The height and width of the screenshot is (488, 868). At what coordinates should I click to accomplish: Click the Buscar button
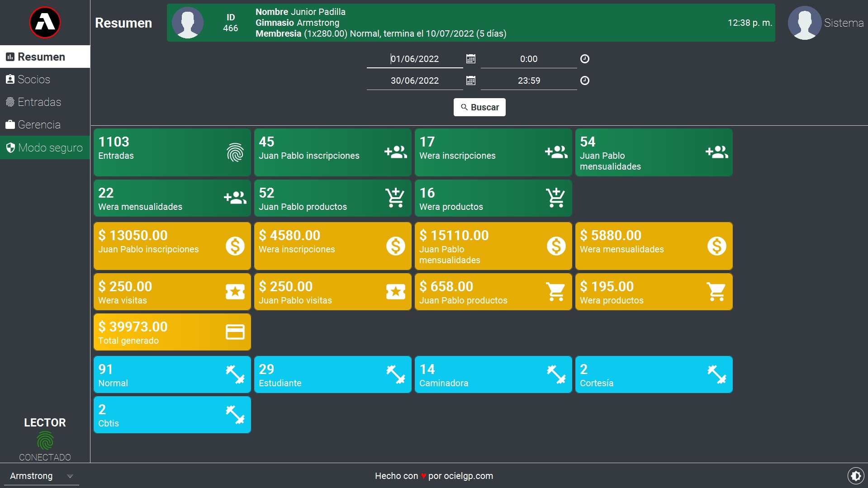click(479, 107)
